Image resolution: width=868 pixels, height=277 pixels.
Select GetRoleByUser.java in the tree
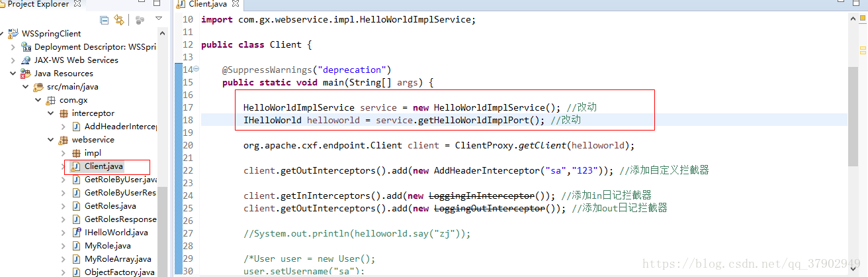coord(120,180)
